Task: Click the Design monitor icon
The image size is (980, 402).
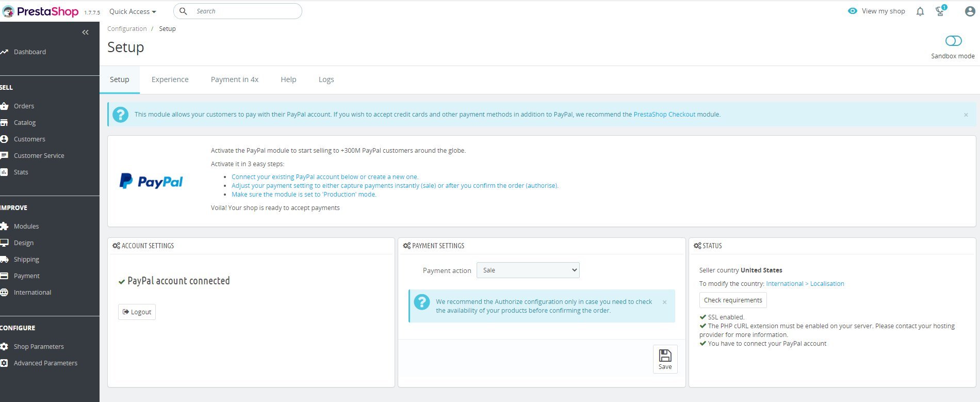Action: [x=4, y=243]
